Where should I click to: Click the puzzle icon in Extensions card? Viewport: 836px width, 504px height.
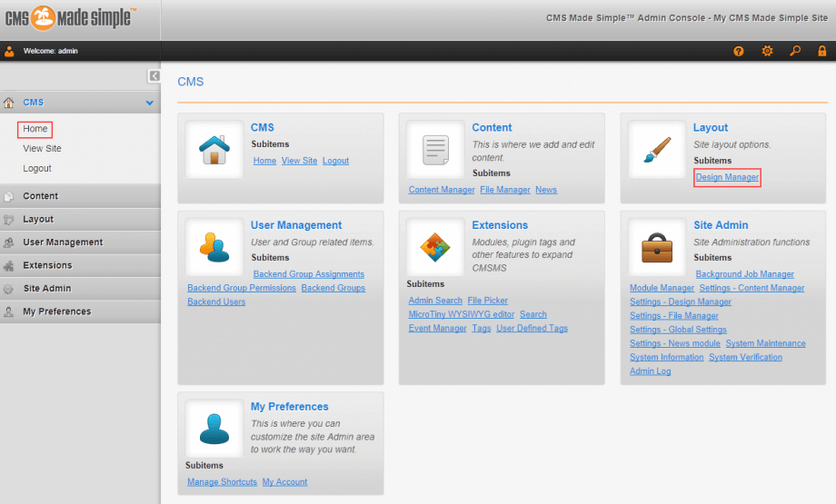point(435,247)
